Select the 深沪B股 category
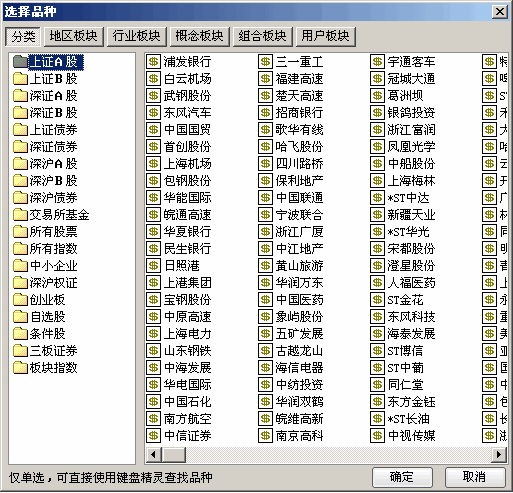The width and height of the screenshot is (513, 493). pos(53,181)
